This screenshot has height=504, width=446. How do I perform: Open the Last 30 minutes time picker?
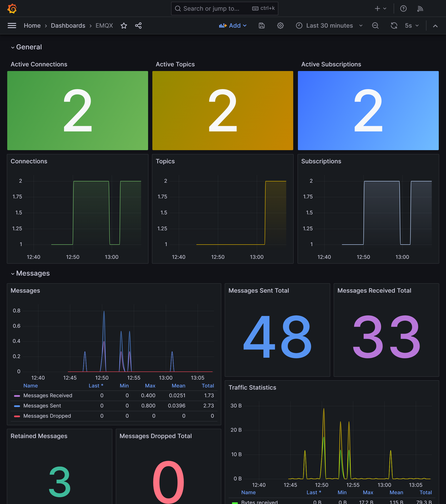coord(329,26)
